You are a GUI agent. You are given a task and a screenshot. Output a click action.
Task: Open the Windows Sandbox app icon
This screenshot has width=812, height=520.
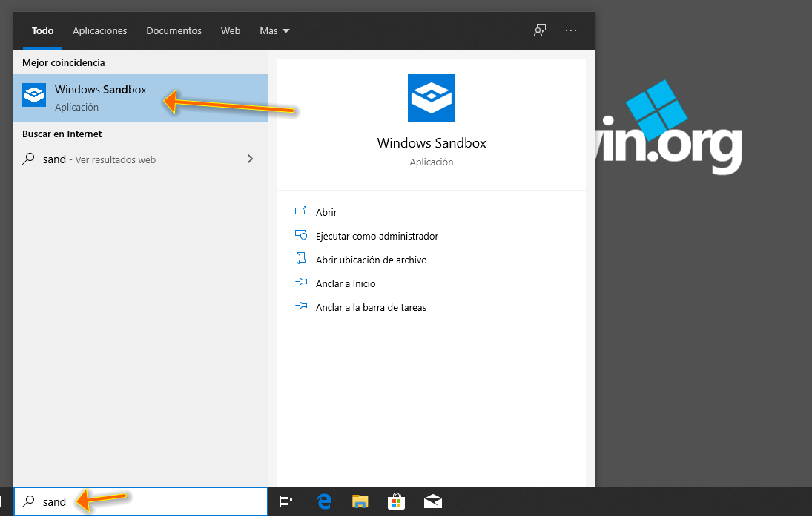tap(33, 95)
